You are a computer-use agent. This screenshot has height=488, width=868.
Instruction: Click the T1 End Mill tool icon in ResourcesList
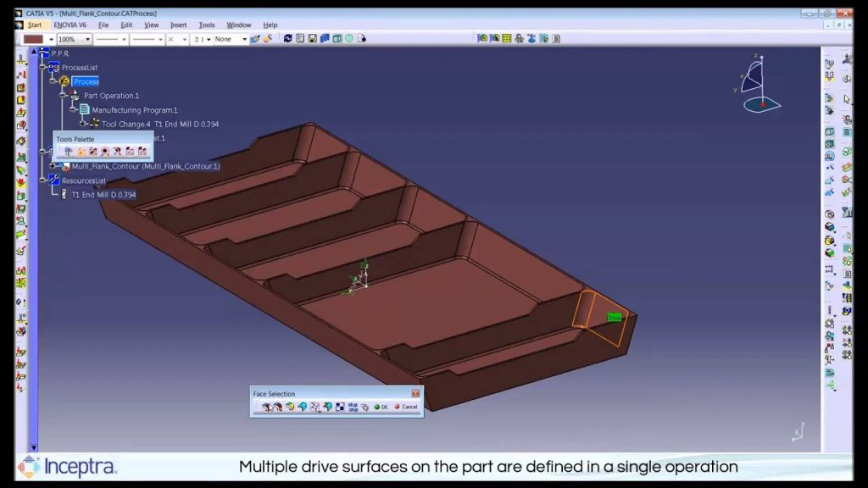click(x=64, y=195)
